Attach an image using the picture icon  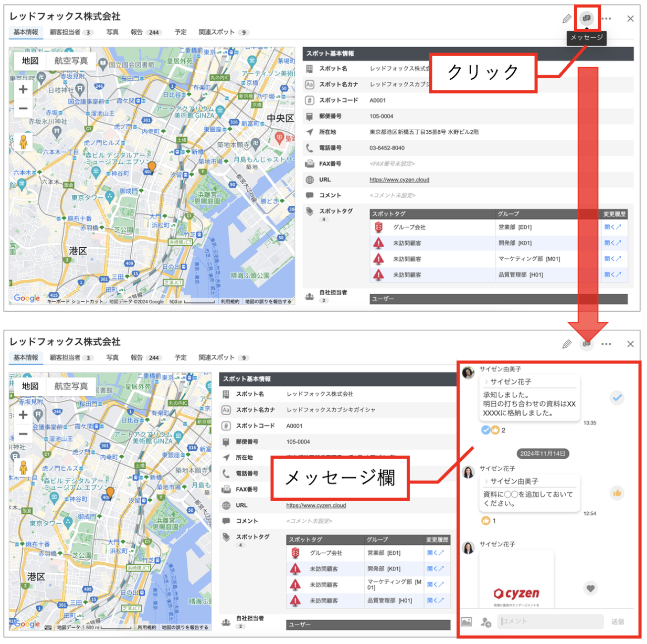coord(466,622)
